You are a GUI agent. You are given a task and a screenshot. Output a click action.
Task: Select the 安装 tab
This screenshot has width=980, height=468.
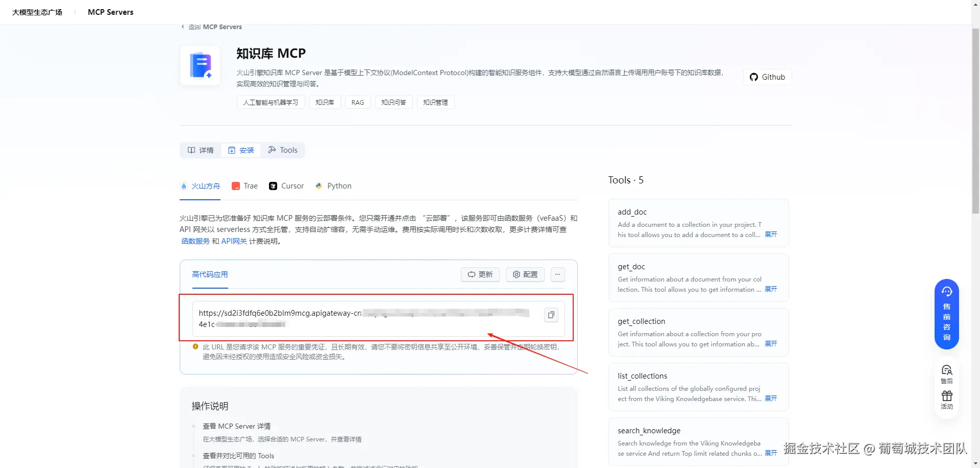241,150
